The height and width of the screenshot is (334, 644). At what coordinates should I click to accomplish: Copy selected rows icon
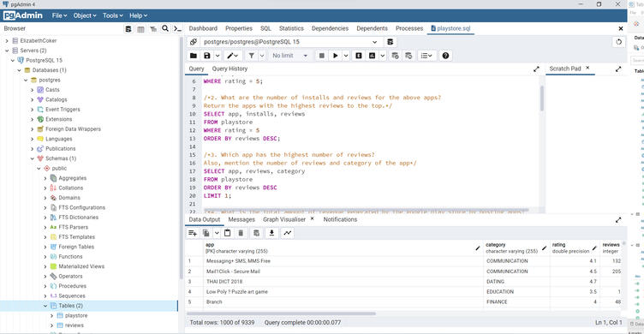coord(206,233)
